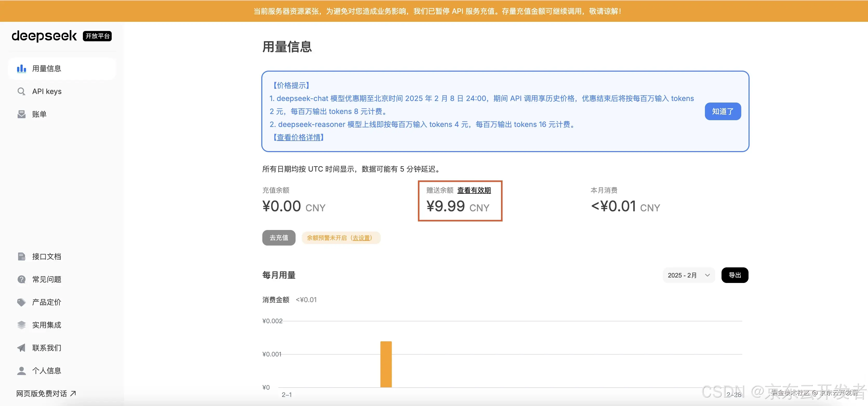Click the 接口文档 document icon
The width and height of the screenshot is (868, 406).
pos(21,256)
